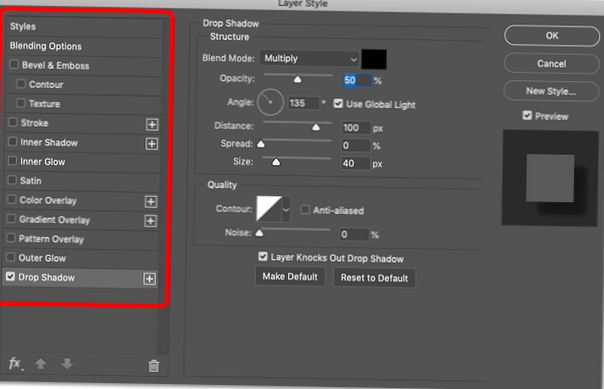Click the Distance value field showing 100
This screenshot has width=604, height=389.
coord(356,127)
